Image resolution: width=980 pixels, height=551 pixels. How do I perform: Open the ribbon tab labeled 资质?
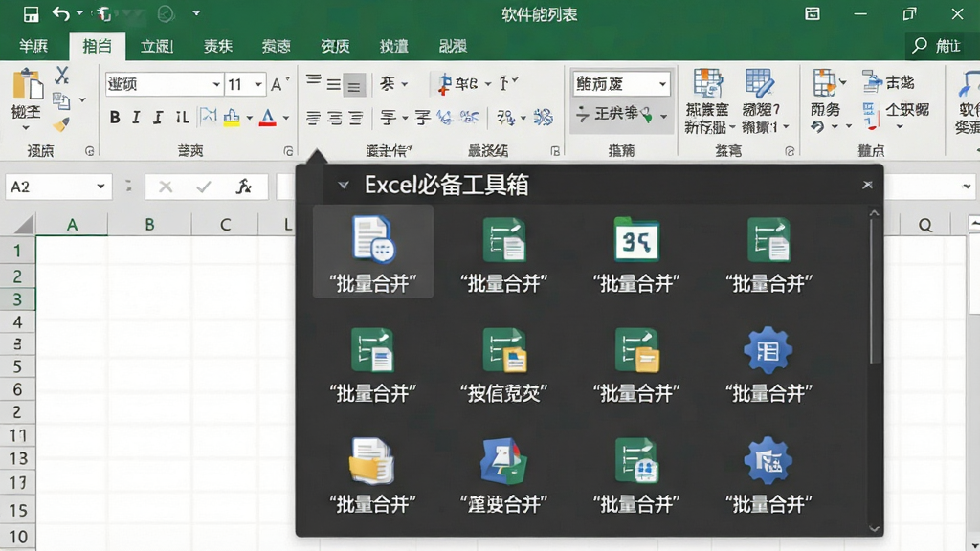tap(335, 46)
